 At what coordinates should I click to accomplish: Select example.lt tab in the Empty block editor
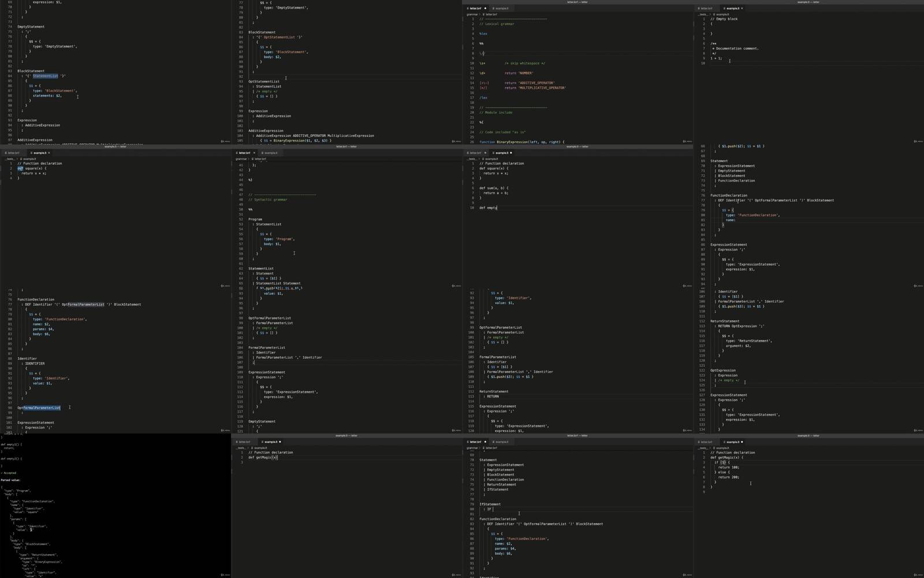coord(732,9)
